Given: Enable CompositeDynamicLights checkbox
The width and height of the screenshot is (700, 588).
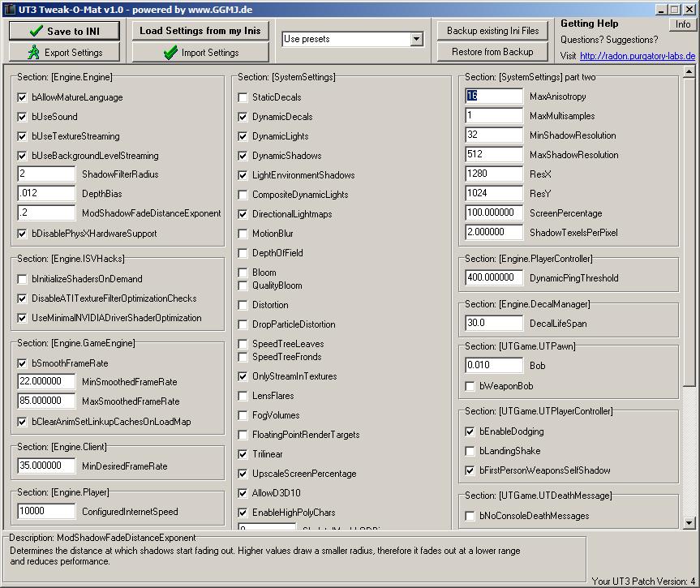Looking at the screenshot, I should tap(243, 195).
